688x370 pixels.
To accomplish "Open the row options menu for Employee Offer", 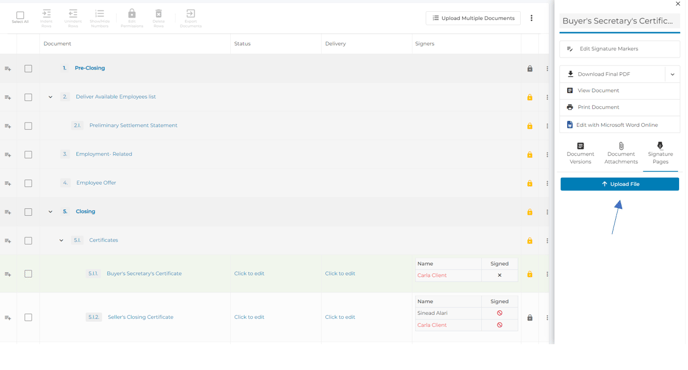I will pyautogui.click(x=547, y=183).
